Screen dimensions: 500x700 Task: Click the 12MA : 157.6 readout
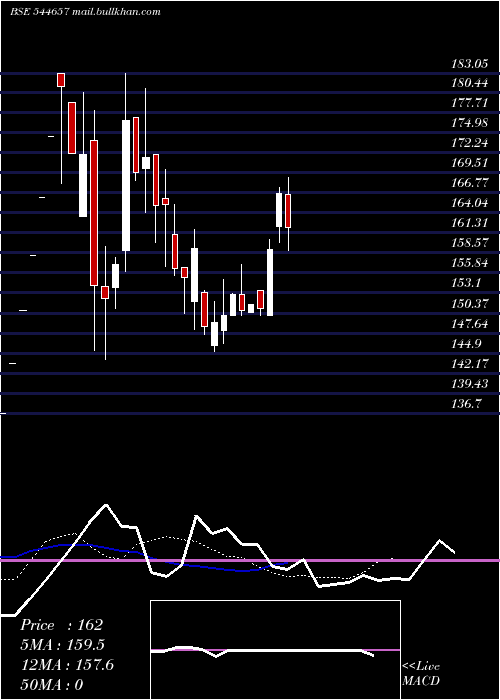[x=67, y=665]
